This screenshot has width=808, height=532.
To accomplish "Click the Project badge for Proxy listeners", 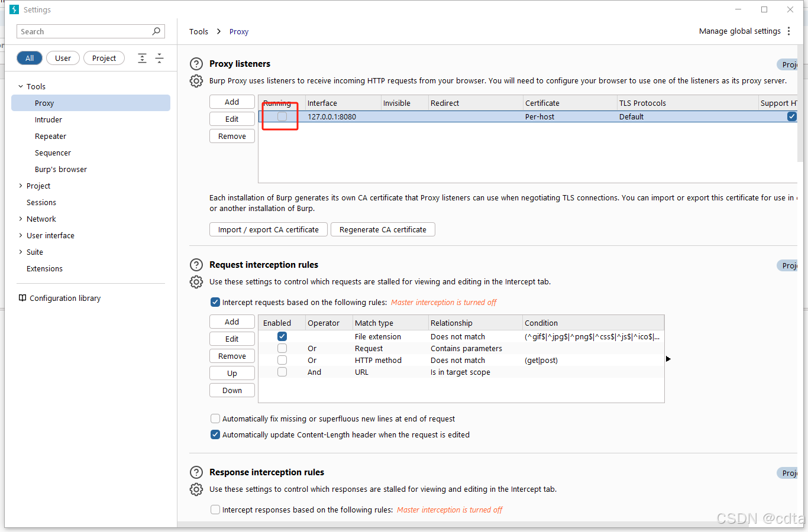I will click(788, 64).
